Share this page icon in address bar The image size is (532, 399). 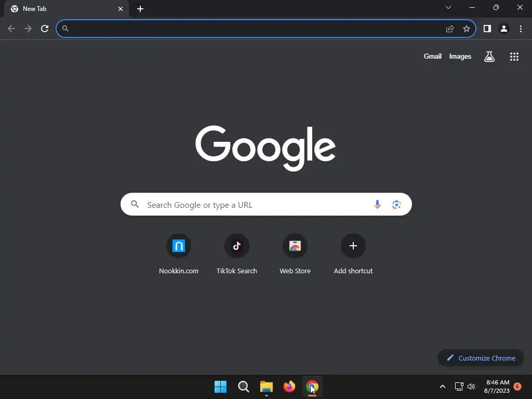[450, 29]
